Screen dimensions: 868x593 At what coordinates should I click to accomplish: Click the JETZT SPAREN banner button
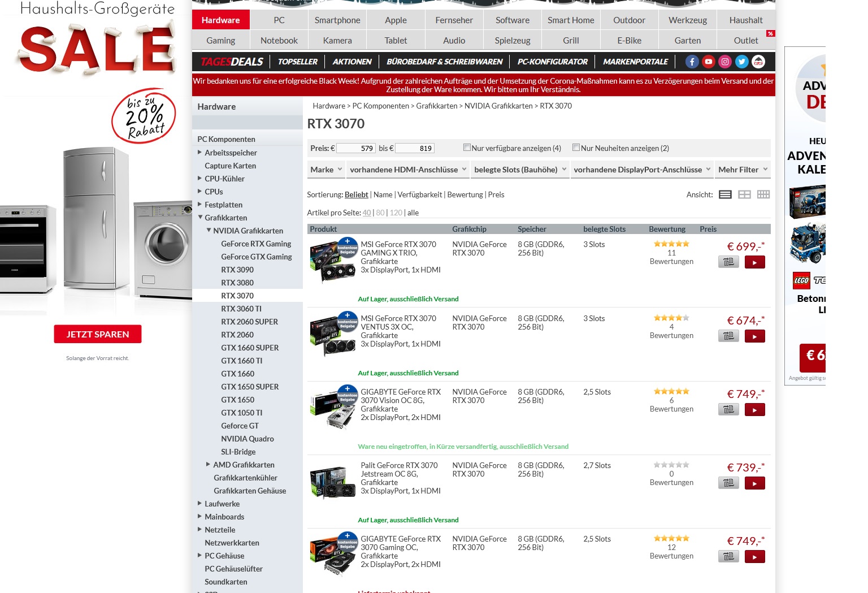tap(98, 334)
